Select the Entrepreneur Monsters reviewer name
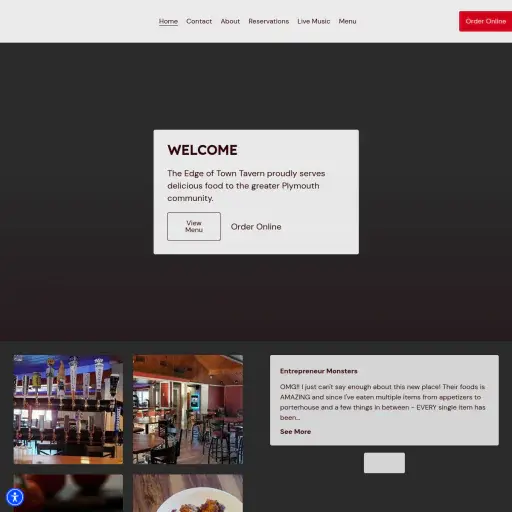 (x=319, y=371)
